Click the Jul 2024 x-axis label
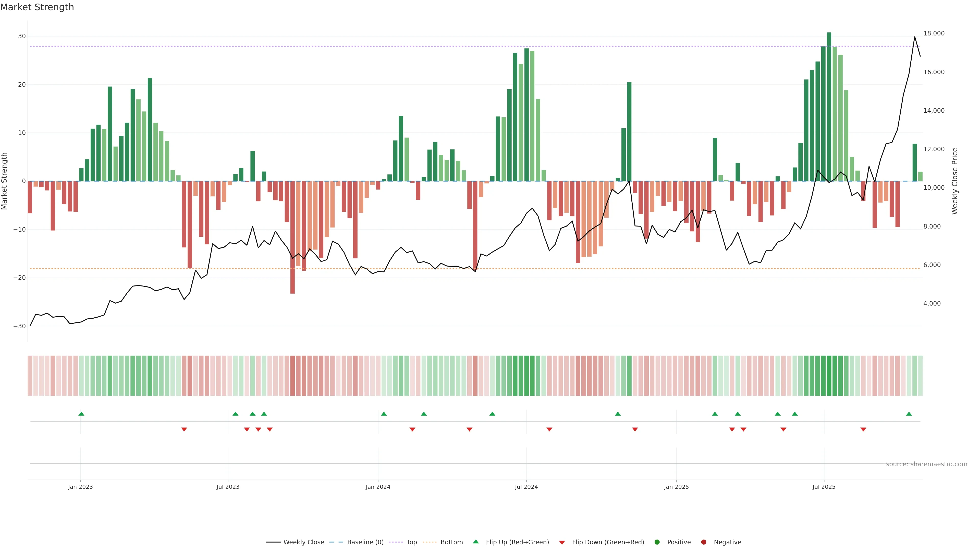Image resolution: width=980 pixels, height=551 pixels. [526, 487]
